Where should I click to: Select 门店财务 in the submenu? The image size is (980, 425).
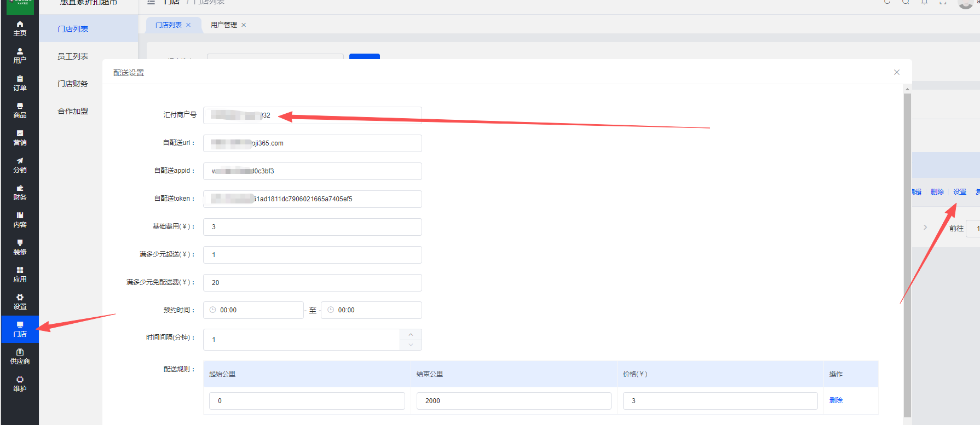tap(73, 84)
